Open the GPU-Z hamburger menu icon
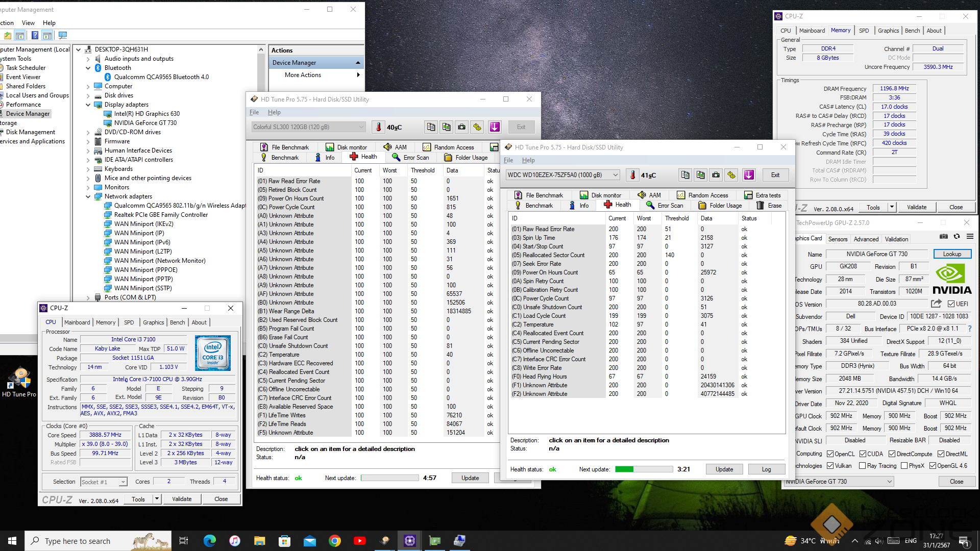The image size is (980, 551). coord(970,236)
